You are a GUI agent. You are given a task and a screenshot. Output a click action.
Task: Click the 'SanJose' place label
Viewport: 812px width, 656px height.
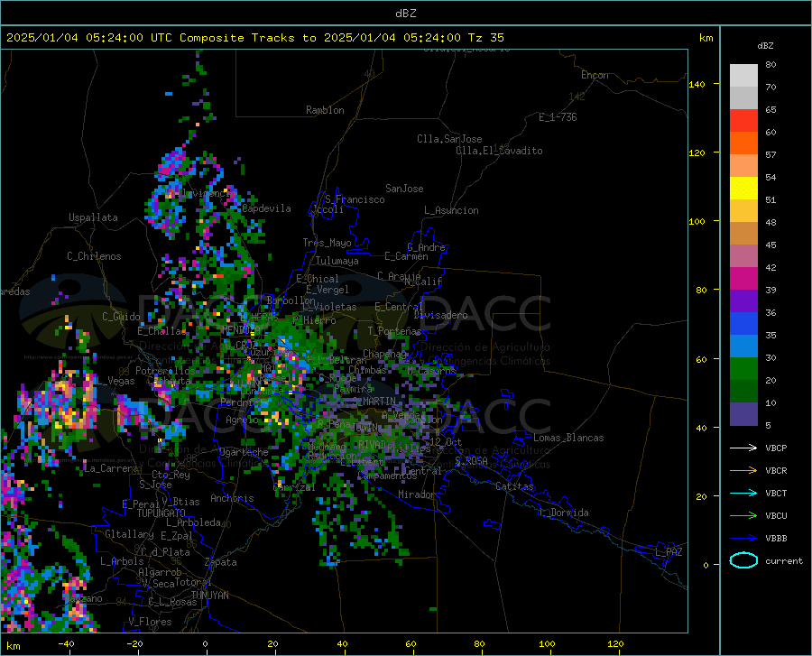pyautogui.click(x=404, y=189)
